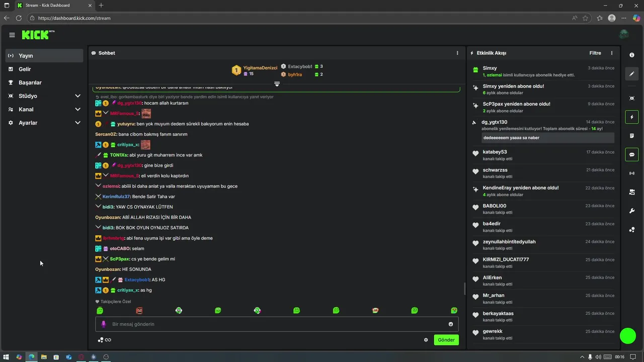Open the Başarılar sidebar item
Screen dimensions: 644x362
pyautogui.click(x=44, y=82)
